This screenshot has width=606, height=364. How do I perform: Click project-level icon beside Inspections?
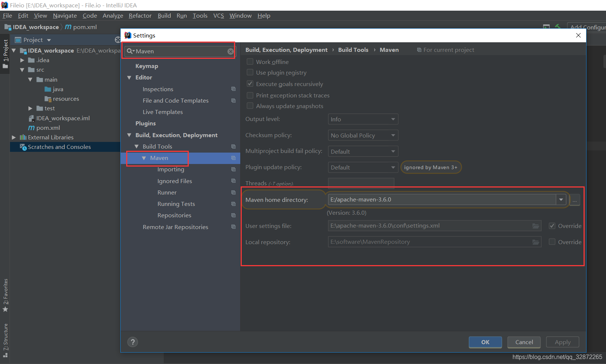pos(233,89)
